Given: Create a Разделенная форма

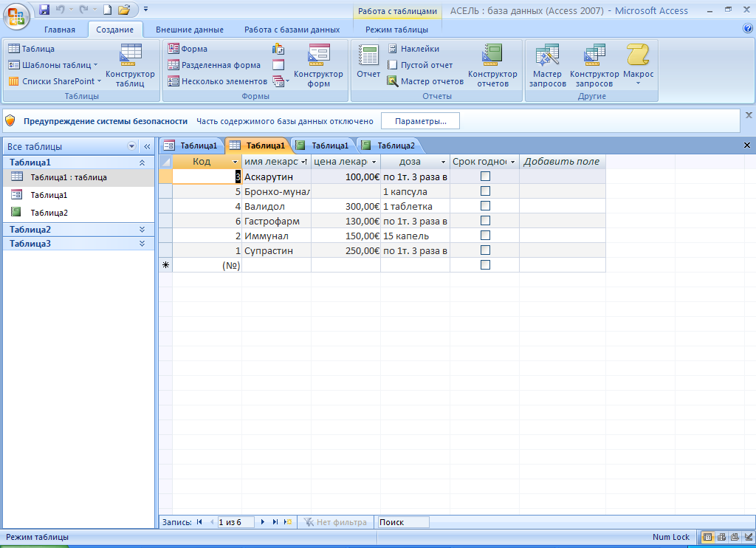Looking at the screenshot, I should (x=214, y=65).
